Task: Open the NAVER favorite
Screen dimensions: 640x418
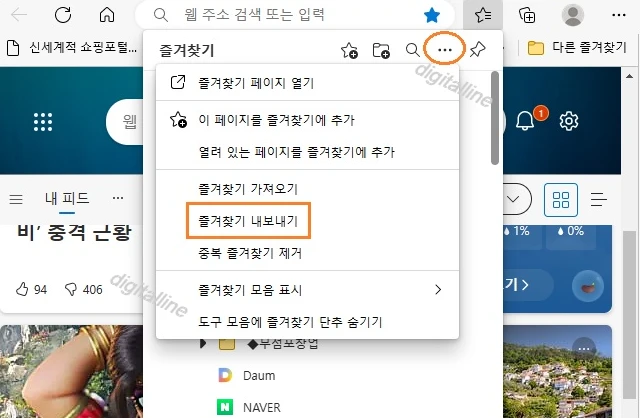Action: (249, 407)
